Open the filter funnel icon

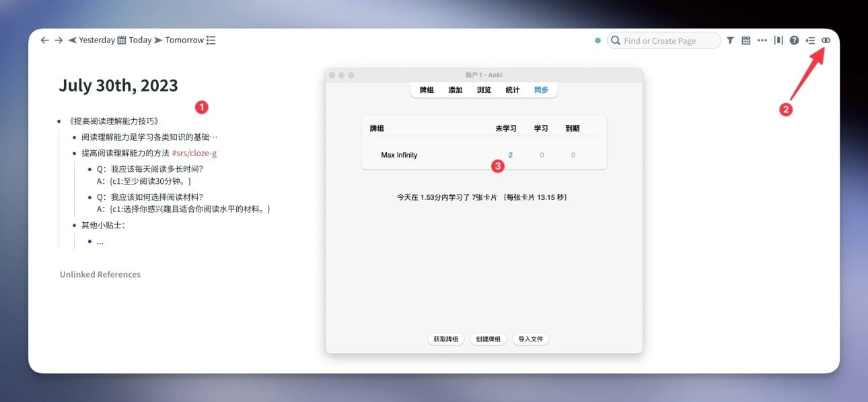pyautogui.click(x=730, y=40)
